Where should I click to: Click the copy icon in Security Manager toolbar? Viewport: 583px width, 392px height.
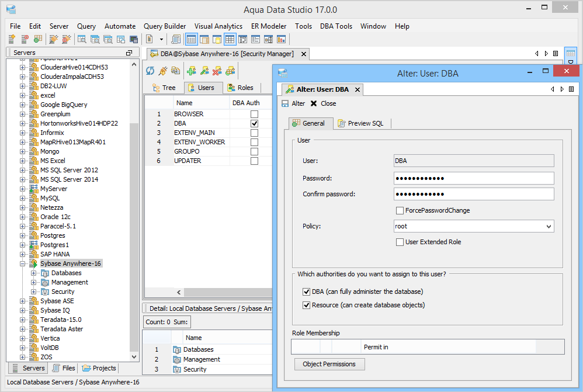point(175,71)
